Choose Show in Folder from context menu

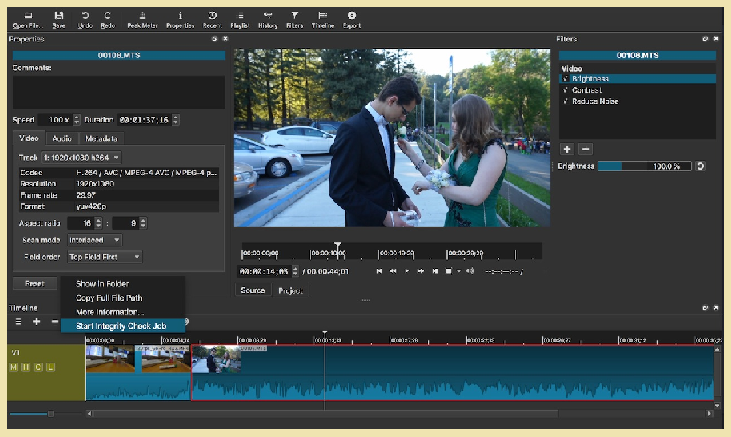pos(123,284)
